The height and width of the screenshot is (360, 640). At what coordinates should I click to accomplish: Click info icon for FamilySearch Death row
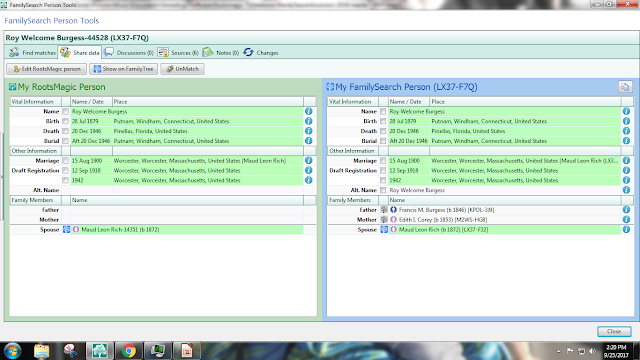tap(626, 131)
